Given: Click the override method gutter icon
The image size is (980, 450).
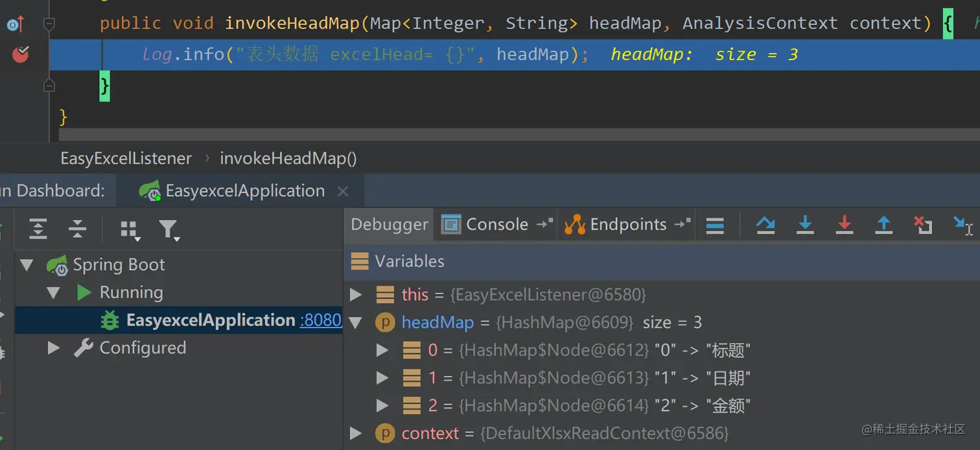Looking at the screenshot, I should [16, 25].
